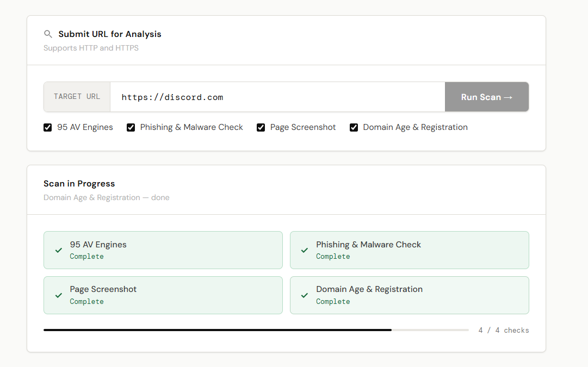
Task: Click the Scan in Progress heading
Action: point(79,184)
